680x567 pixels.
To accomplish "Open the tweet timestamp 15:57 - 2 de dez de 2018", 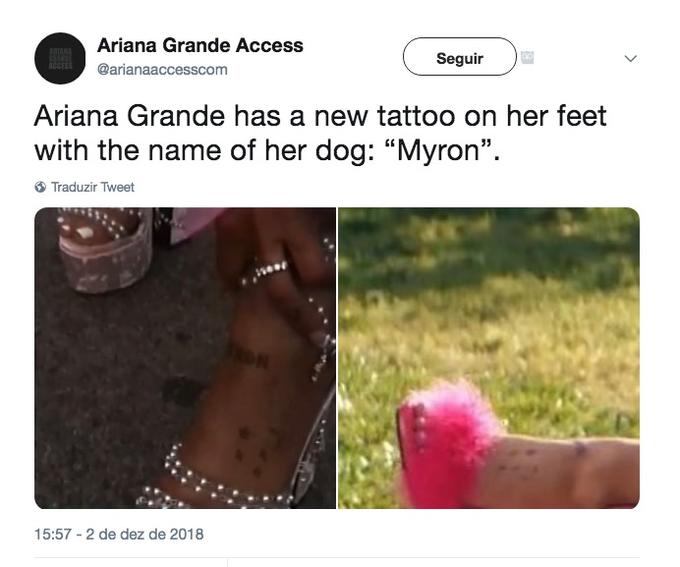I will coord(119,534).
